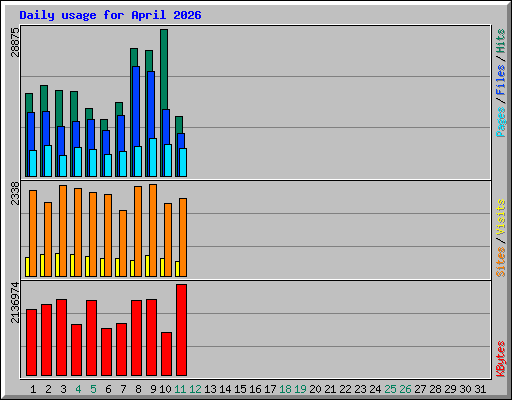Image resolution: width=512 pixels, height=400 pixels.
Task: Select day 8 on the x-axis
Action: 138,389
